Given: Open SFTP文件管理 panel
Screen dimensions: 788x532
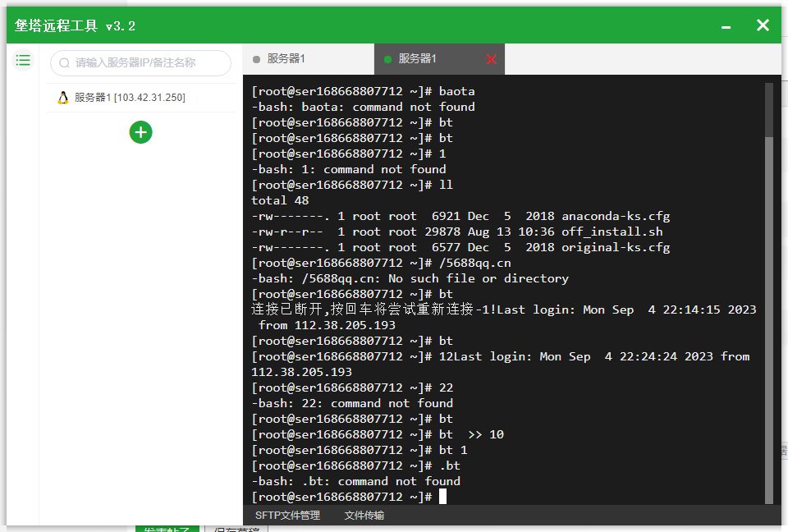Looking at the screenshot, I should (x=287, y=516).
